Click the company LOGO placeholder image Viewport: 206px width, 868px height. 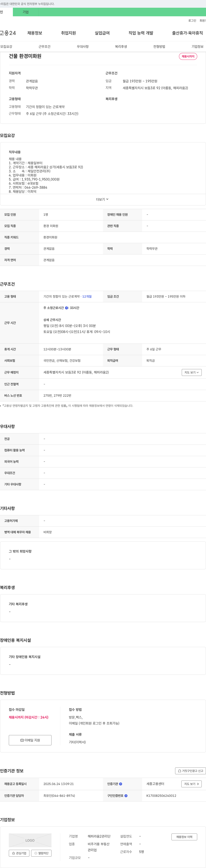click(30, 840)
